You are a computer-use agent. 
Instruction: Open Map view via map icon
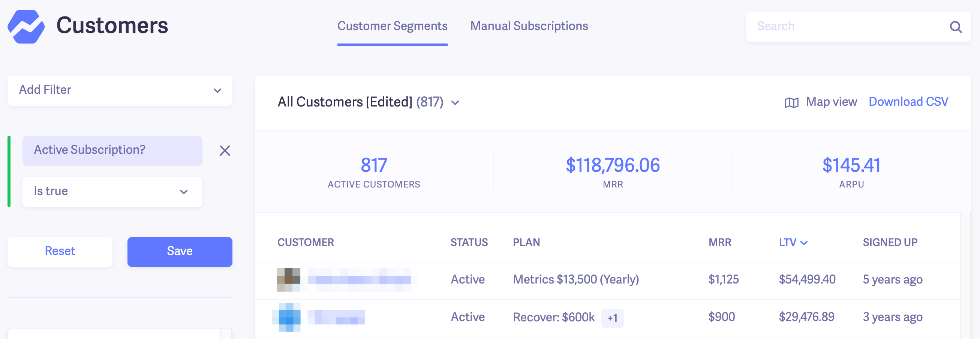point(791,102)
